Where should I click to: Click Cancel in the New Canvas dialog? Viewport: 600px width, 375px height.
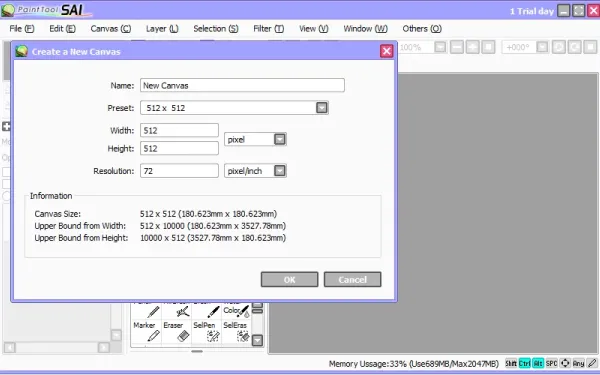point(352,279)
